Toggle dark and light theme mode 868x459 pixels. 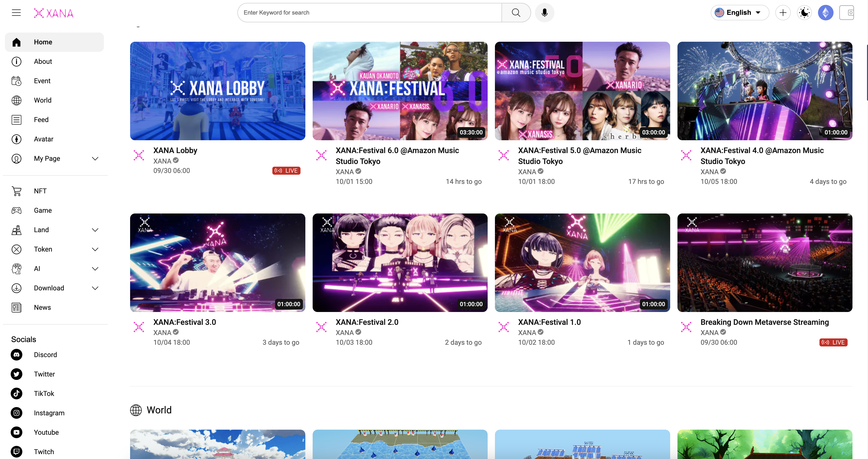click(x=804, y=13)
